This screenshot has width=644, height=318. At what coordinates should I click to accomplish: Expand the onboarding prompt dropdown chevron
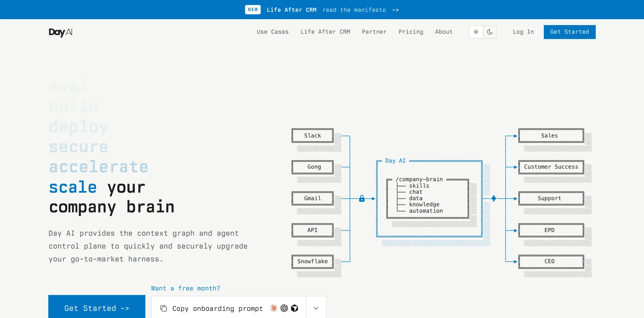pos(316,308)
